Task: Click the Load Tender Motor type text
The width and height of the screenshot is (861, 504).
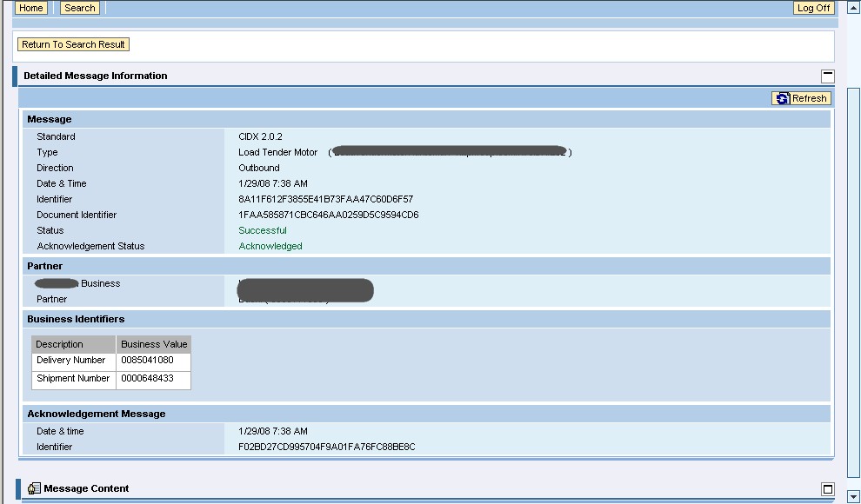Action: pyautogui.click(x=278, y=152)
